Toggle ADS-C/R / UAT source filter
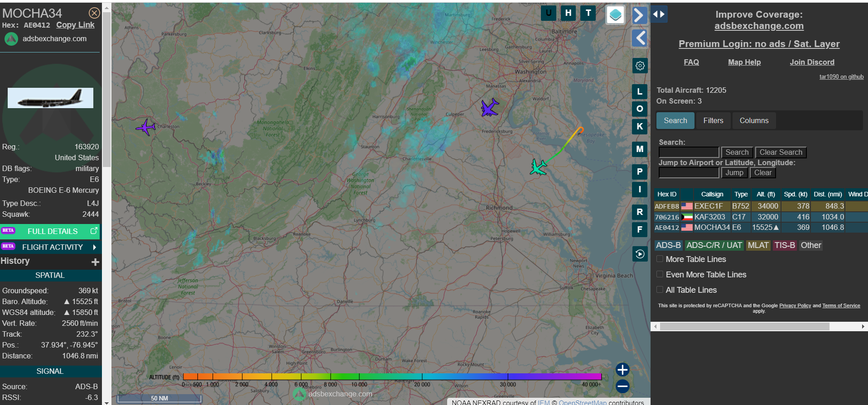Screen dimensions: 868x405 [x=714, y=245]
